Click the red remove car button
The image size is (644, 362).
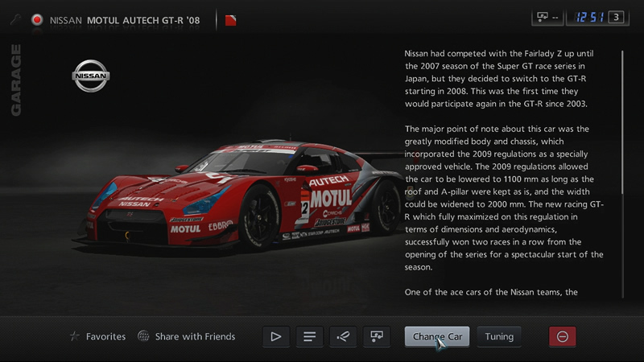coord(562,336)
